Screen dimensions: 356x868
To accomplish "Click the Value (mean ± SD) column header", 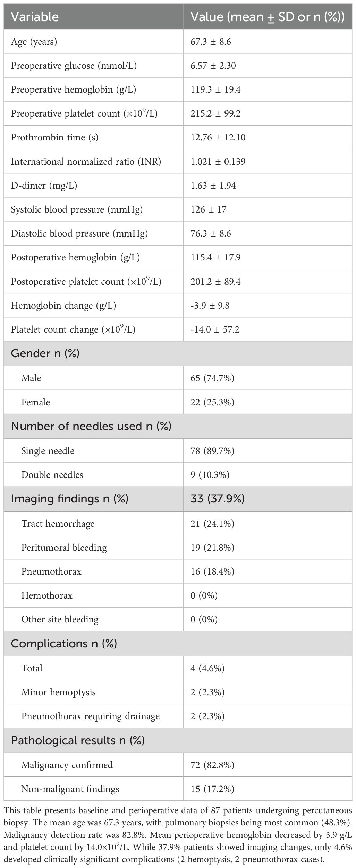I will tap(268, 17).
